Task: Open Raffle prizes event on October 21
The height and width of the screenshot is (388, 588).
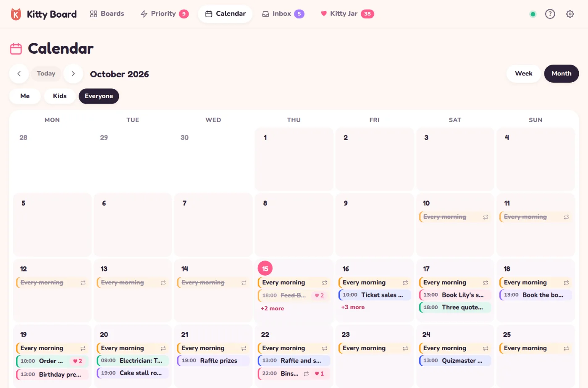Action: click(x=213, y=361)
